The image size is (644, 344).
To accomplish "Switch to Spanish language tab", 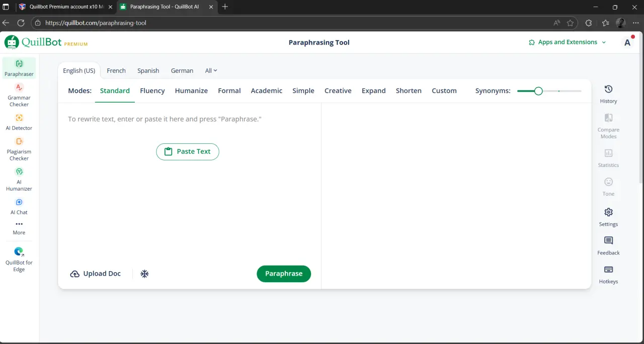I will (x=148, y=71).
